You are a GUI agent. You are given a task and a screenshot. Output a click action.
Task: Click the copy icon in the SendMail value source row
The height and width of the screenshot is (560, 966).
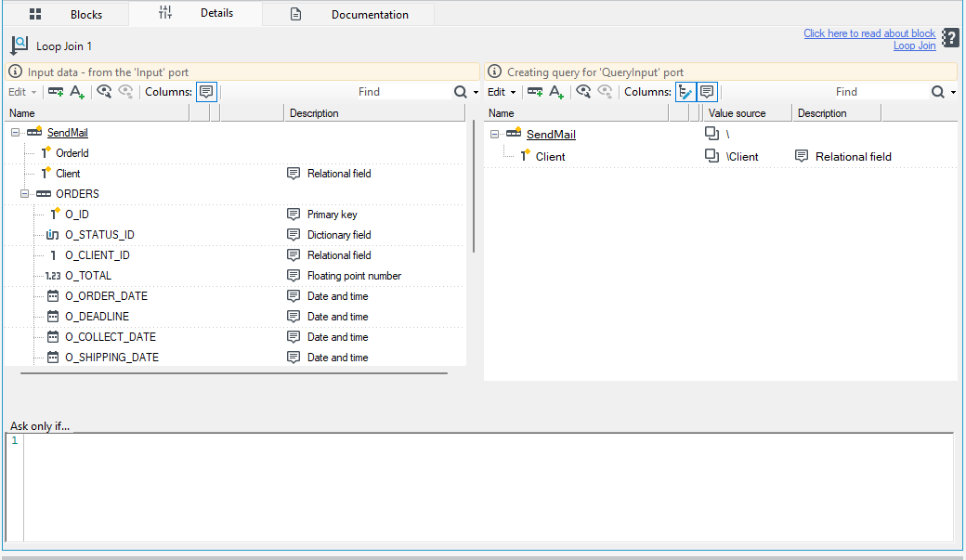[x=711, y=133]
